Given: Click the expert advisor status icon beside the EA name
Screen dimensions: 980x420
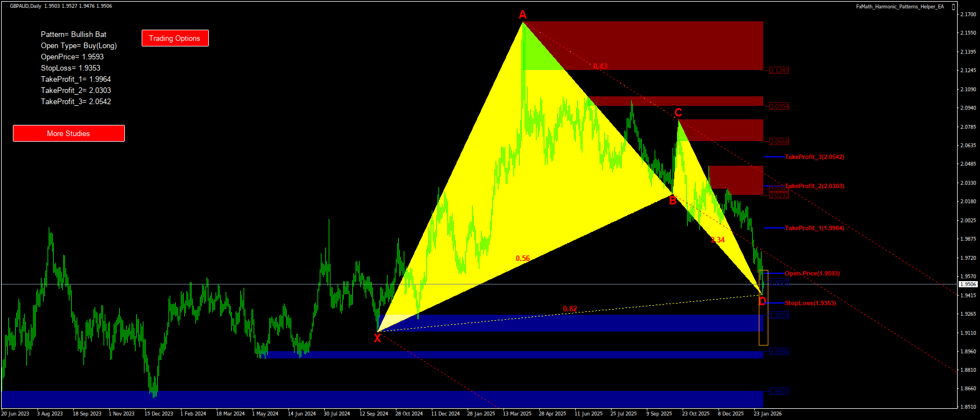Looking at the screenshot, I should [x=954, y=7].
